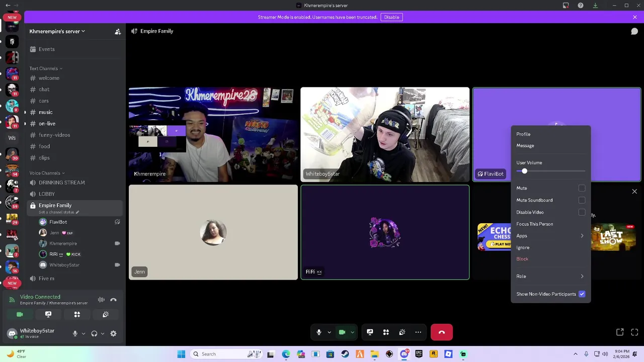Open the Windows Start menu
This screenshot has width=644, height=362.
(x=181, y=354)
